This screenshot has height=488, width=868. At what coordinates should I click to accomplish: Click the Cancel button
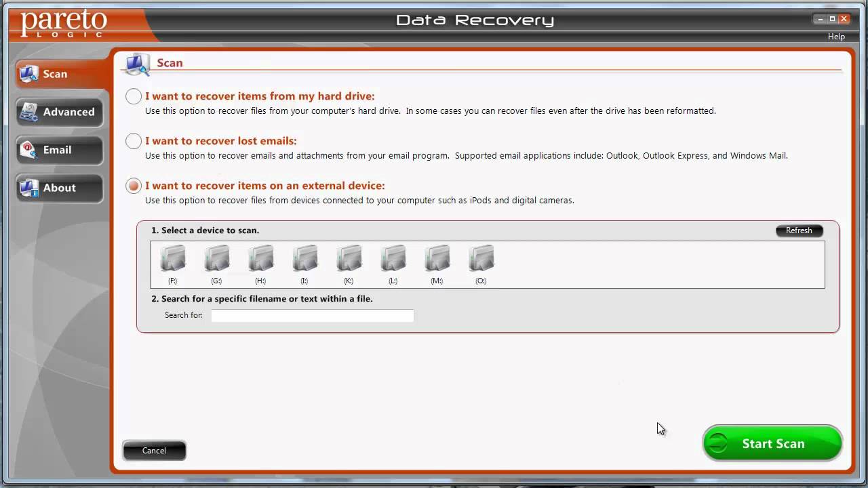(x=154, y=451)
